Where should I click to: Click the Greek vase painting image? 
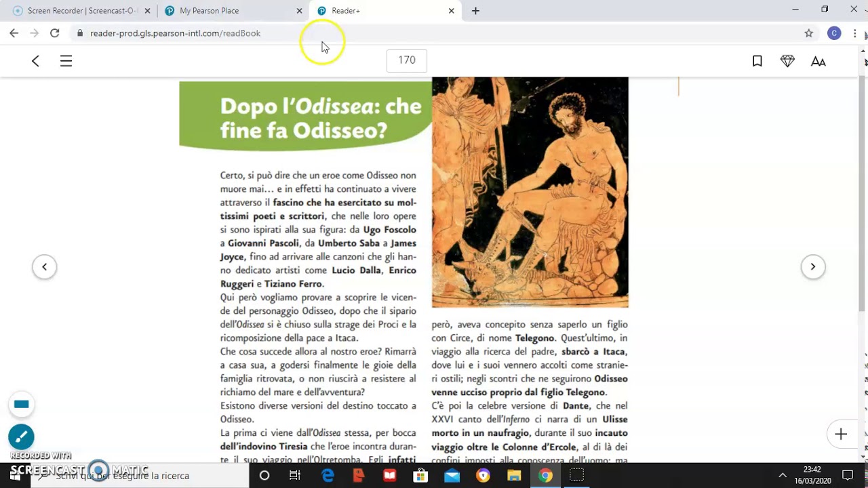coord(530,192)
